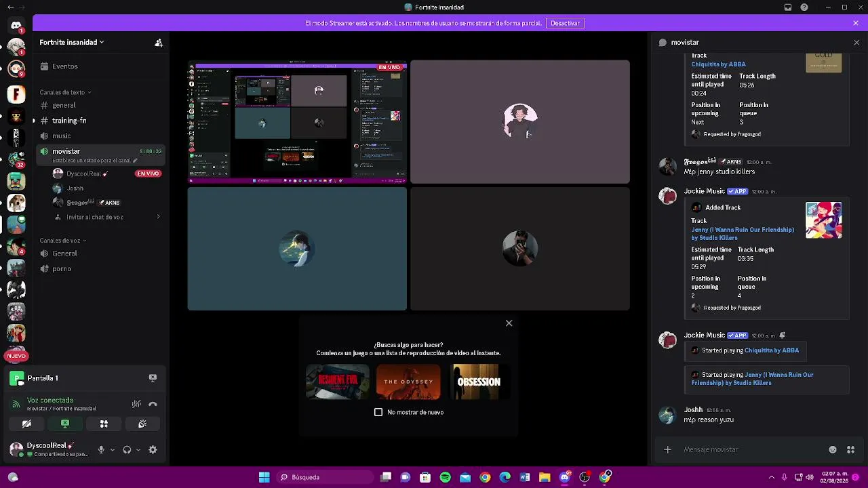Disconnect from voice with the hang-up icon
This screenshot has height=488, width=868.
pyautogui.click(x=153, y=404)
